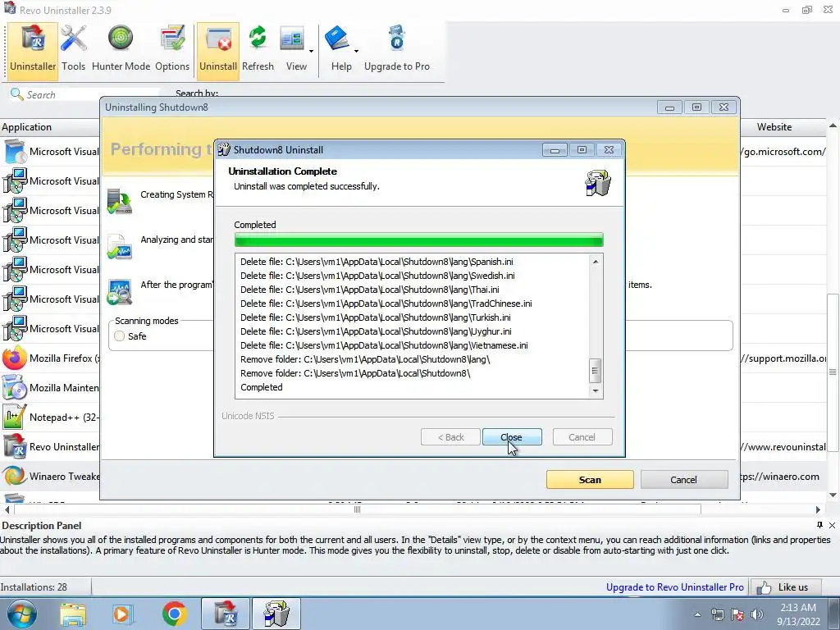The image size is (840, 630).
Task: Click the disabled Back button
Action: [x=450, y=437]
